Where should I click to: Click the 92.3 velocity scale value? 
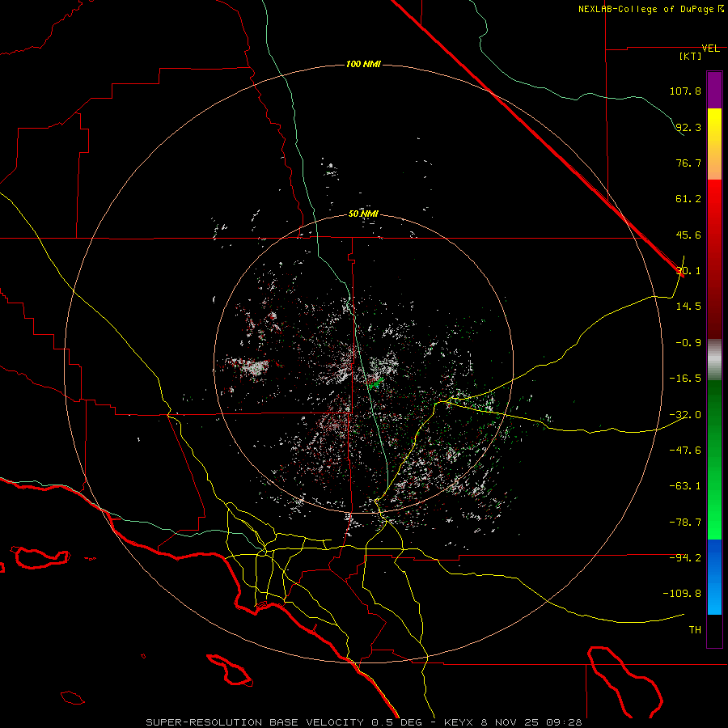tap(688, 127)
